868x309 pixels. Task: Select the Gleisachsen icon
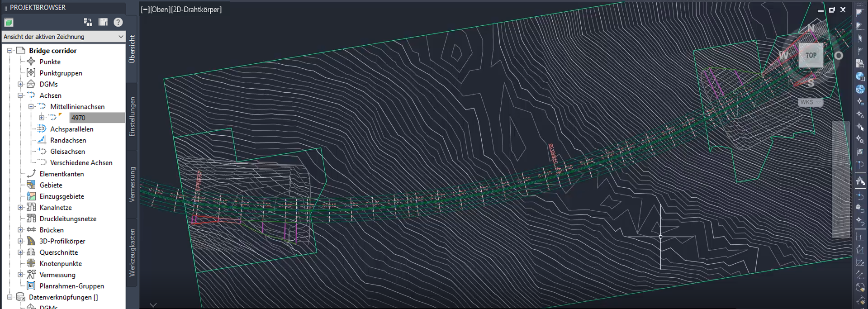(42, 151)
